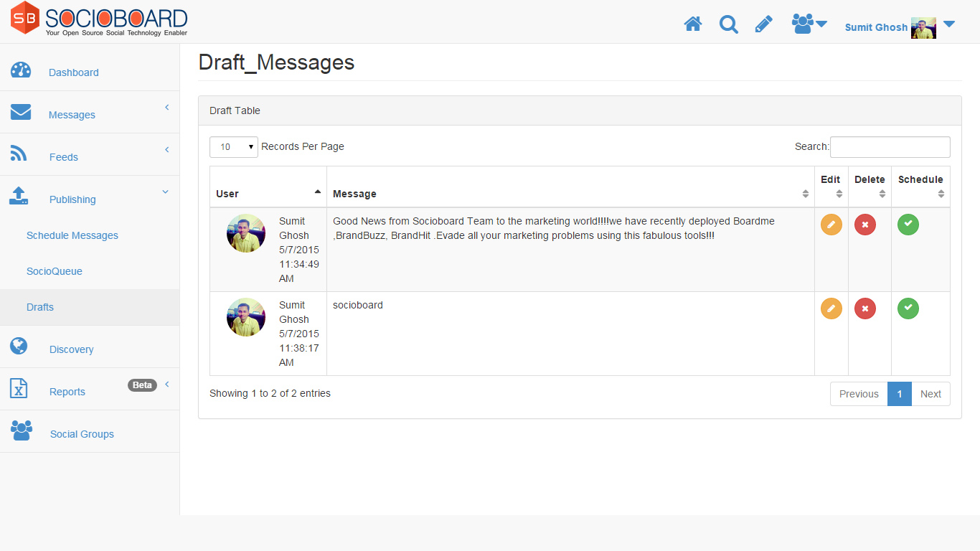Click the Socioboard logo
This screenshot has width=980, height=551.
(x=99, y=19)
